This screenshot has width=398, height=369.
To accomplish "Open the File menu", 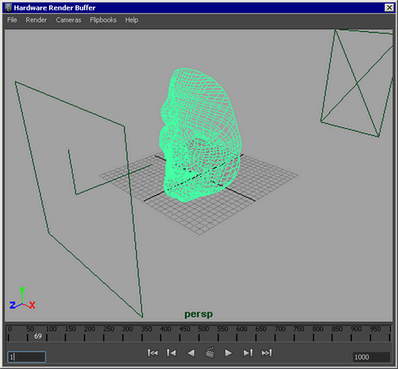I will coord(12,20).
